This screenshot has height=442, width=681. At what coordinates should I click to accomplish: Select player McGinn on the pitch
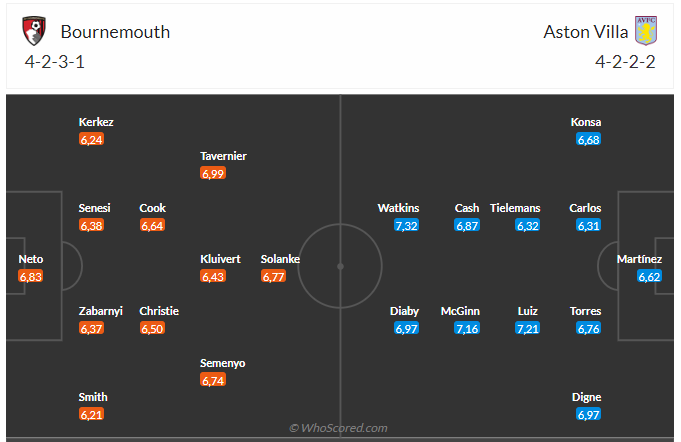(460, 311)
